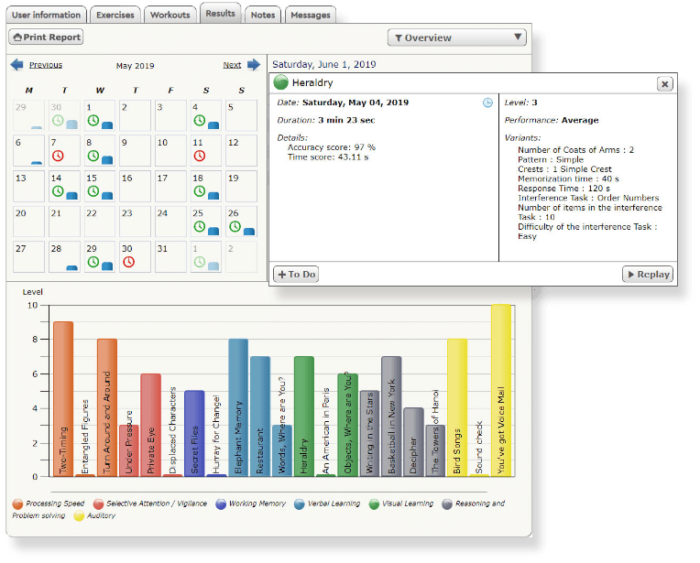The width and height of the screenshot is (700, 563).
Task: Select the Results tab
Action: tap(221, 13)
